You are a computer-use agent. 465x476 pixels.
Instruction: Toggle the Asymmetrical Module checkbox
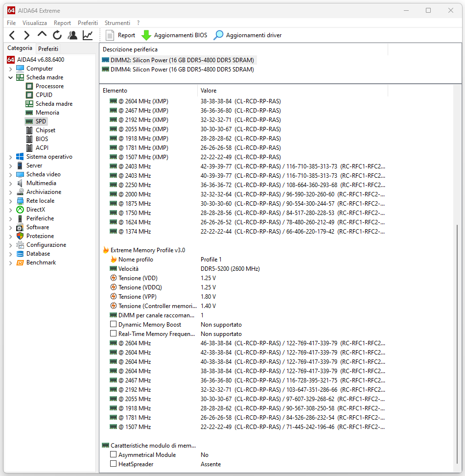(113, 454)
